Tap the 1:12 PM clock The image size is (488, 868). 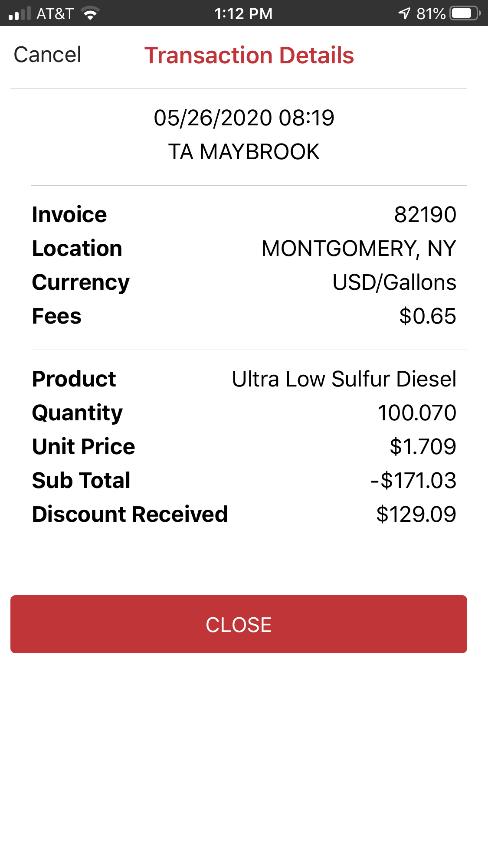click(243, 14)
